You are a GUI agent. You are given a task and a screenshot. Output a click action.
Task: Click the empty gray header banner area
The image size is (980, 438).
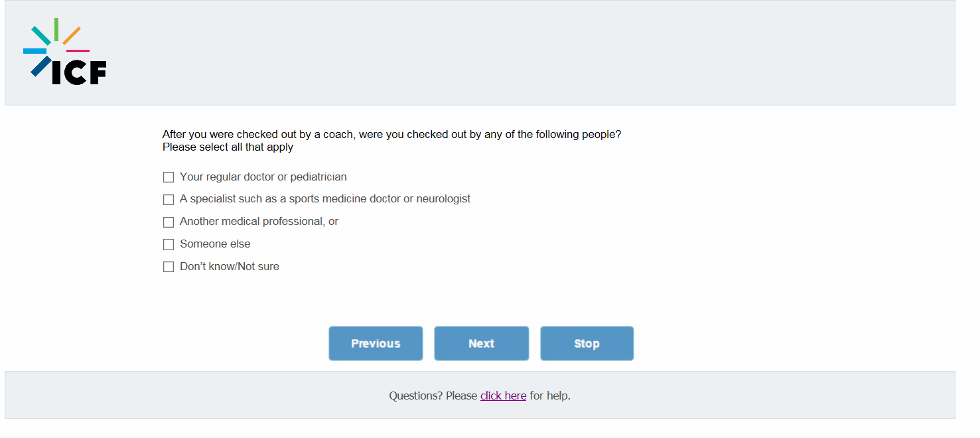click(531, 53)
